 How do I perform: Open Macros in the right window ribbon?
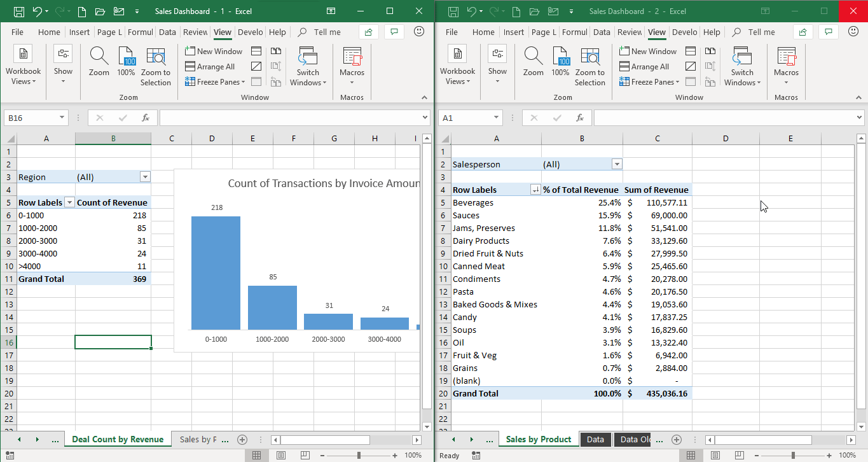point(786,66)
